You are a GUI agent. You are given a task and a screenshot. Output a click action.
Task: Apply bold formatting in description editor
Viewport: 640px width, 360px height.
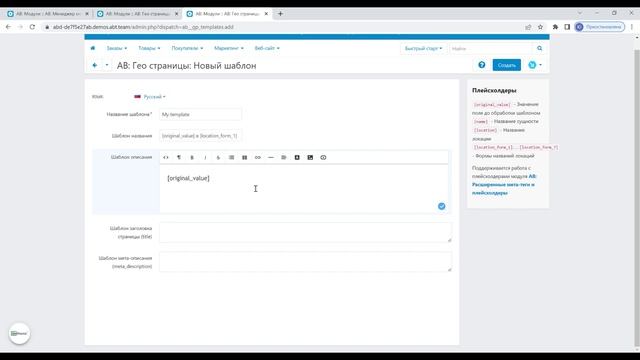click(192, 158)
